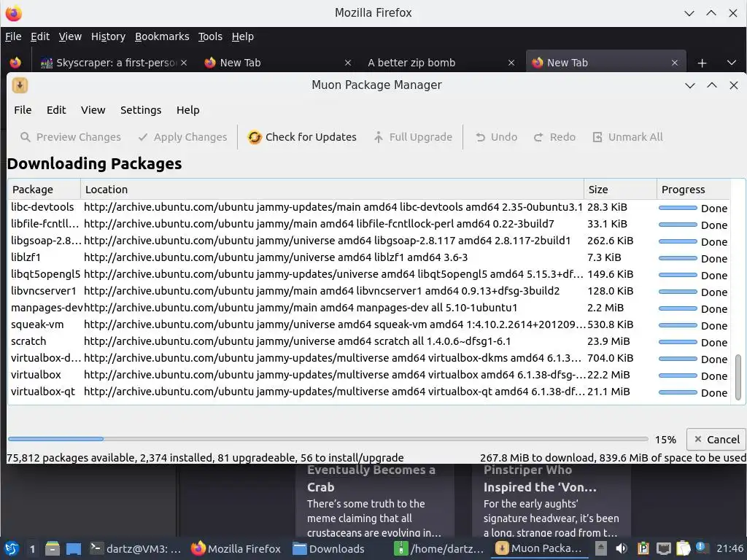This screenshot has width=747, height=560.
Task: Click the clipboard manager tray icon
Action: (643, 549)
